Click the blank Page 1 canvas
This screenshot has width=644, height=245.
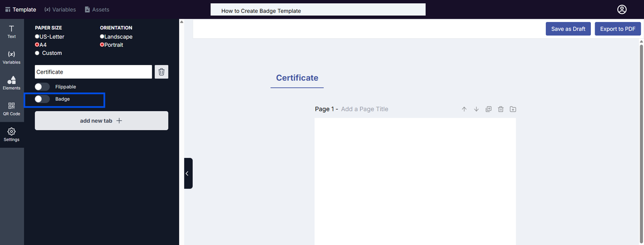tap(415, 182)
